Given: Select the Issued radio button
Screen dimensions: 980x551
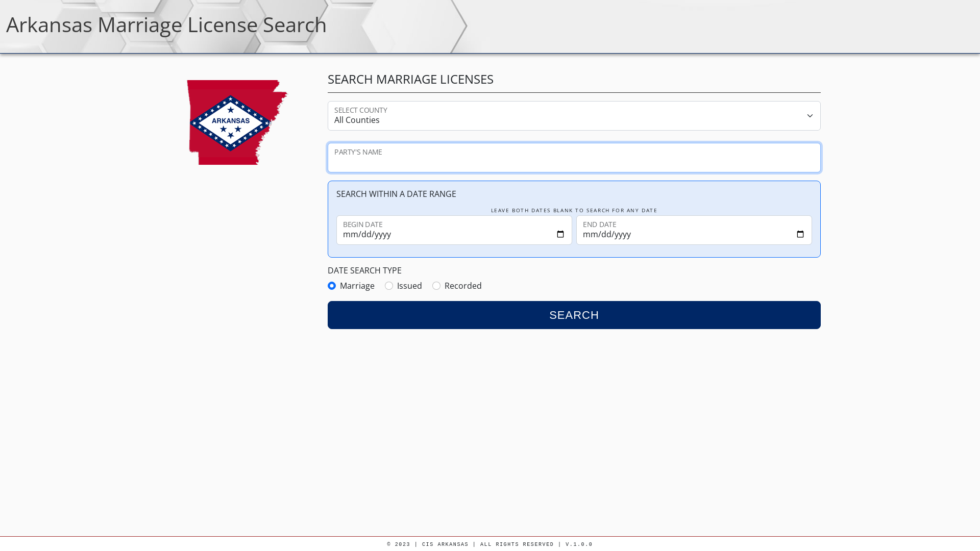Looking at the screenshot, I should (389, 285).
